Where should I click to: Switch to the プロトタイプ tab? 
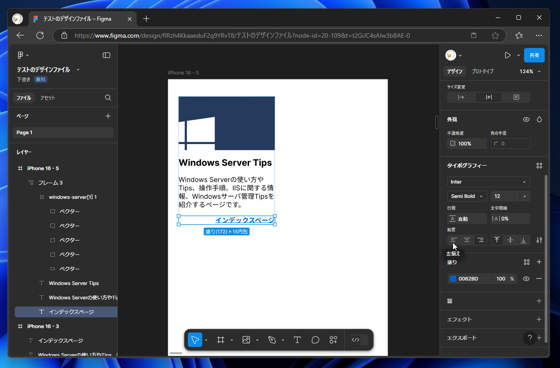(482, 71)
